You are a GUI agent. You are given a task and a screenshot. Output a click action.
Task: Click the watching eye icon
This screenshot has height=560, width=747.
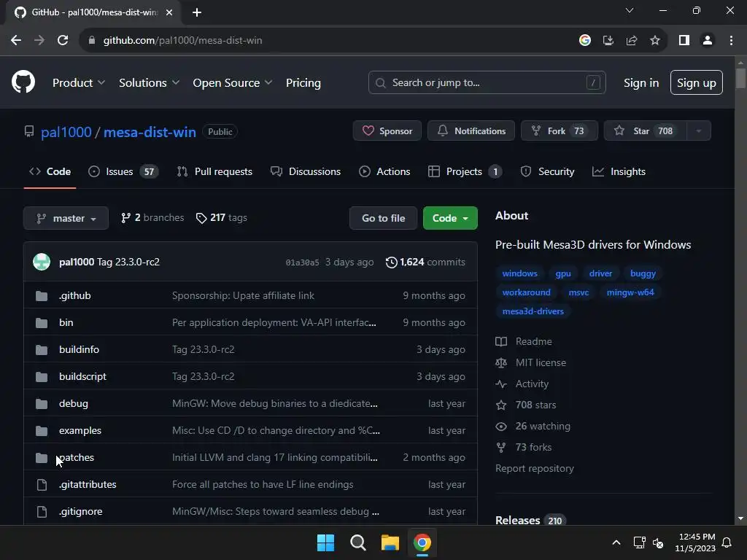point(501,426)
